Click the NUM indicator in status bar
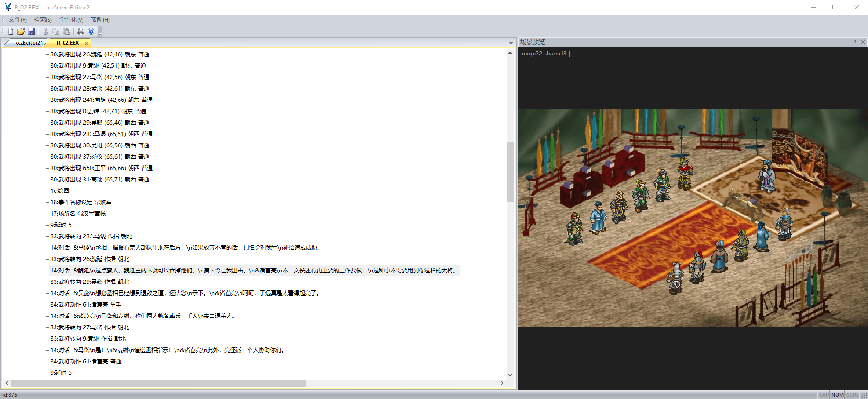Screen dimensions: 868x399 (x=838, y=395)
